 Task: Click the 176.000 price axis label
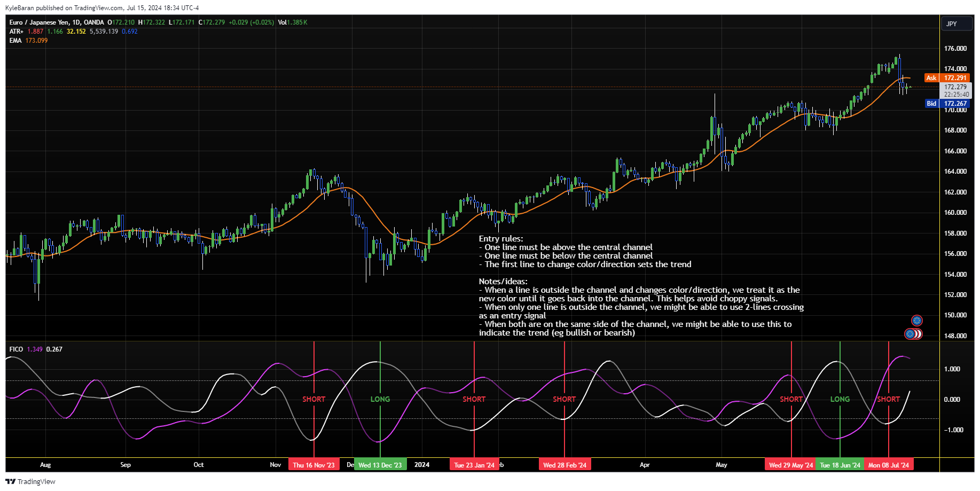[x=955, y=49]
